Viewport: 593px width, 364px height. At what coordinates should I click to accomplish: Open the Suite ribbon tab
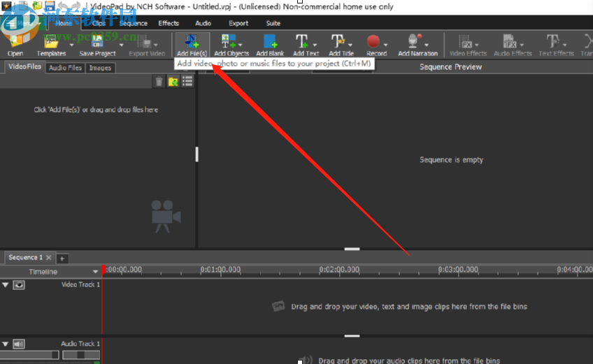[273, 24]
